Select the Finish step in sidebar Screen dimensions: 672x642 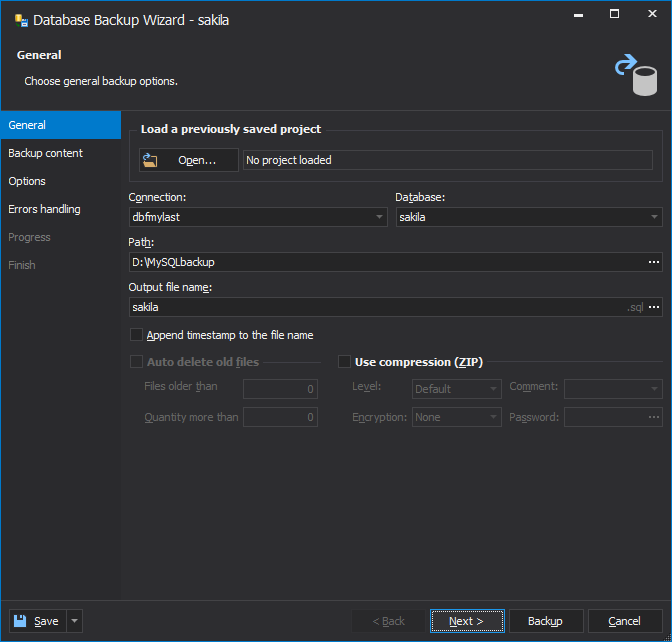click(x=61, y=265)
